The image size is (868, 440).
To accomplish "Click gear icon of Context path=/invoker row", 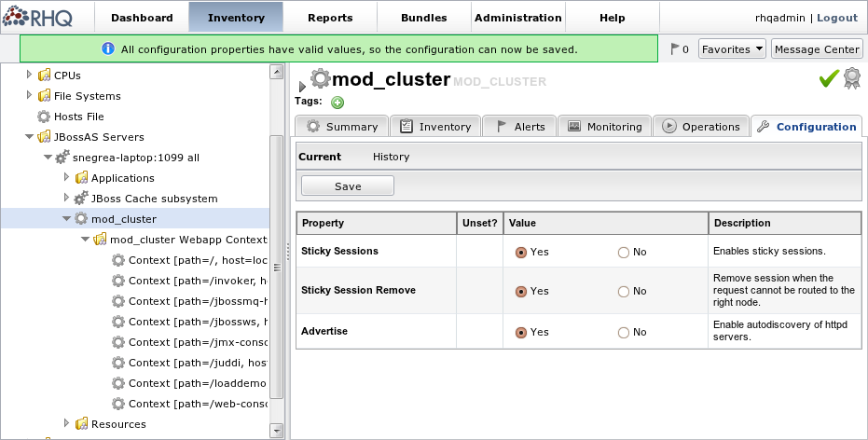I will coord(118,281).
